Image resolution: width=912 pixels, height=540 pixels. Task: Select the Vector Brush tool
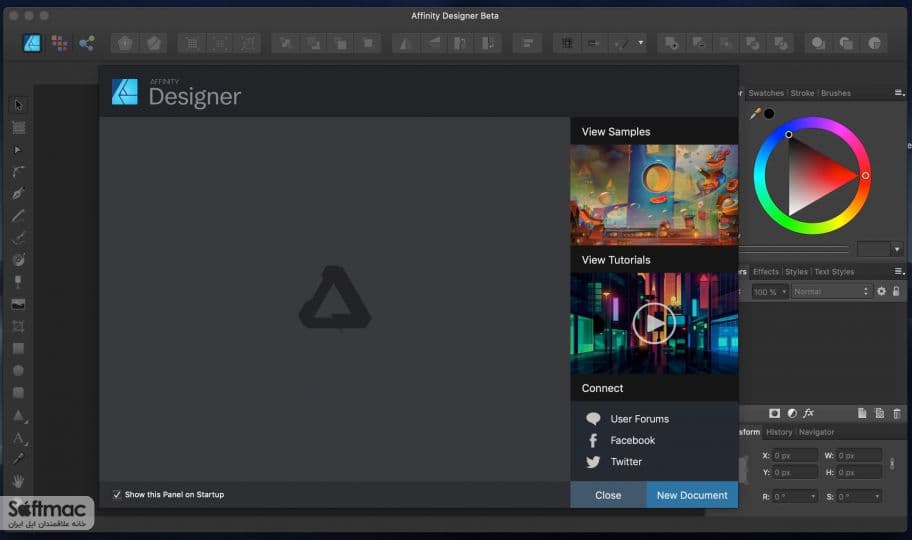tap(18, 238)
